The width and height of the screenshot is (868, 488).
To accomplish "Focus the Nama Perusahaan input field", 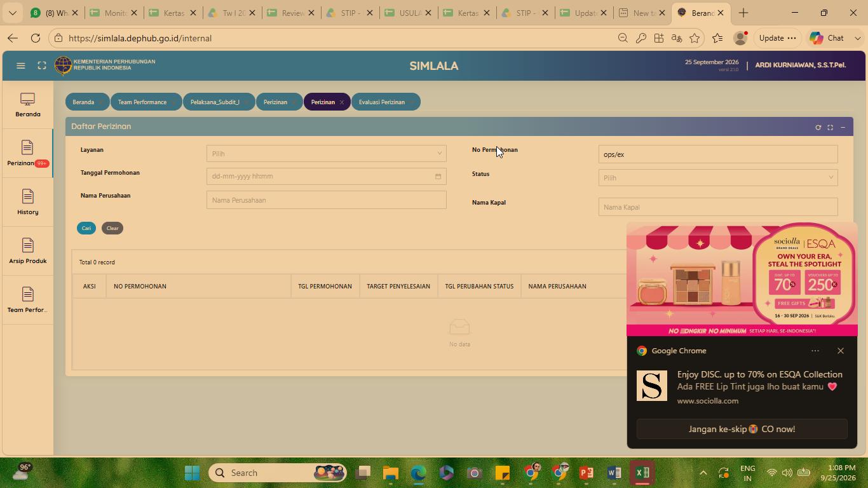I will [x=327, y=200].
